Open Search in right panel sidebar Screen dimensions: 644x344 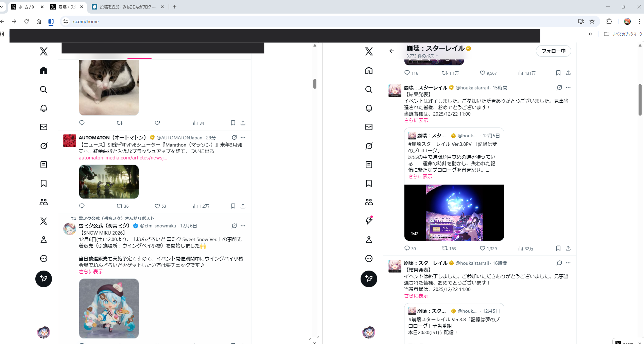pos(369,89)
